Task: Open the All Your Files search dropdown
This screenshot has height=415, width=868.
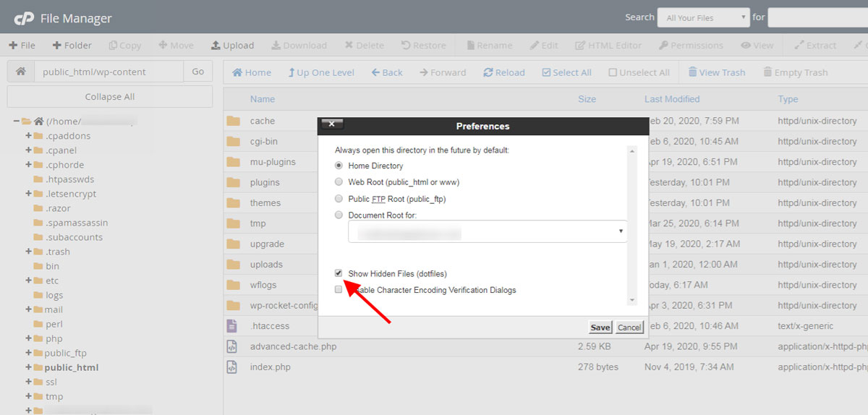Action: pos(703,18)
